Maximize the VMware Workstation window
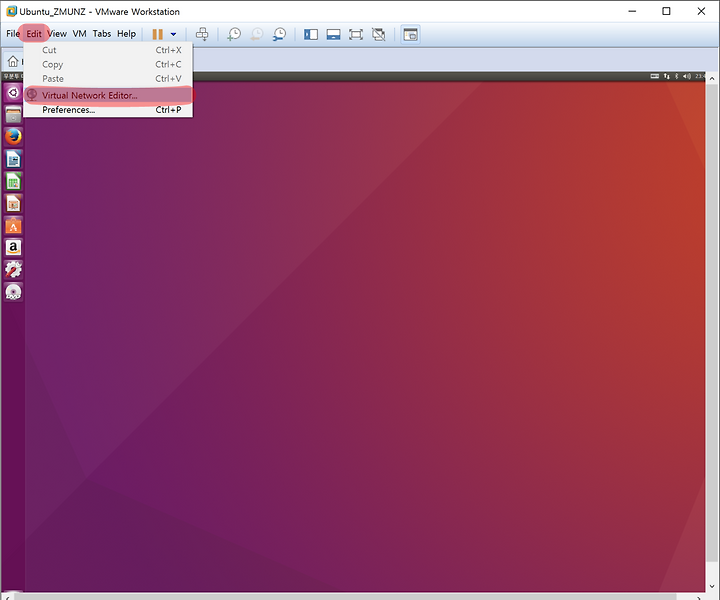Viewport: 720px width, 600px height. [666, 11]
